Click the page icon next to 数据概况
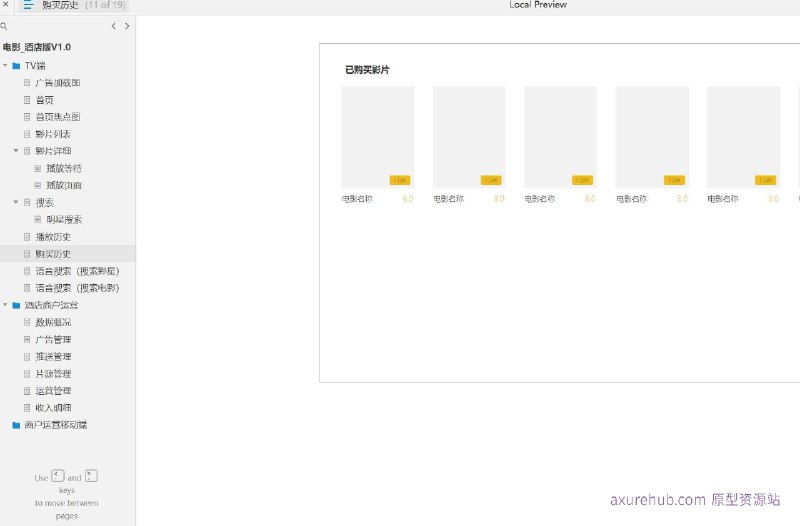 click(27, 322)
